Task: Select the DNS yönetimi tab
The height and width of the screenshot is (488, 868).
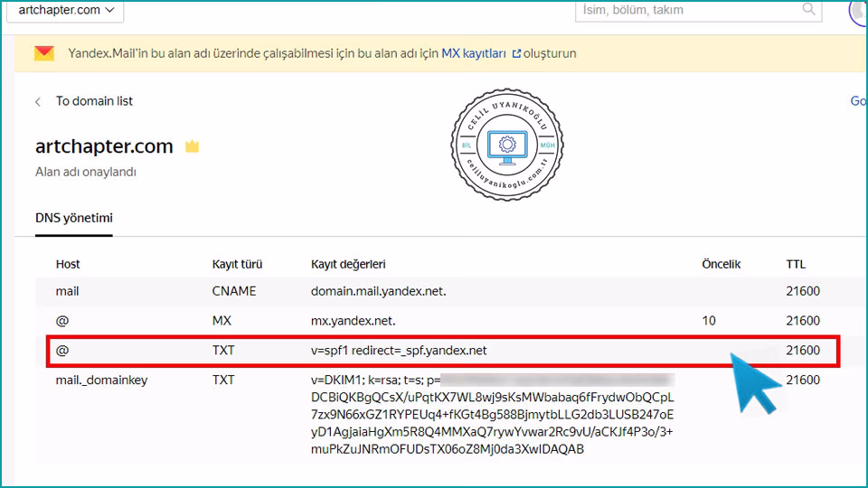Action: pos(73,219)
